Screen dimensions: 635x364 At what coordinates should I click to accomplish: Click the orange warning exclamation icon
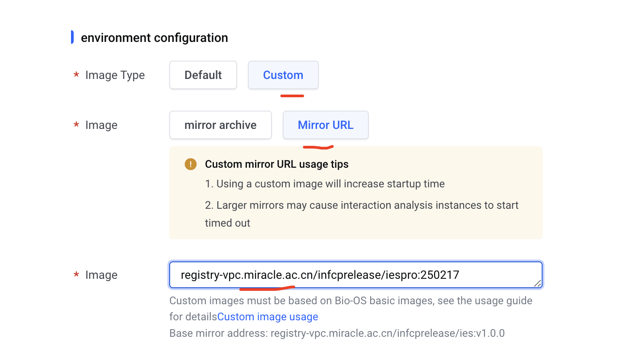coord(191,164)
